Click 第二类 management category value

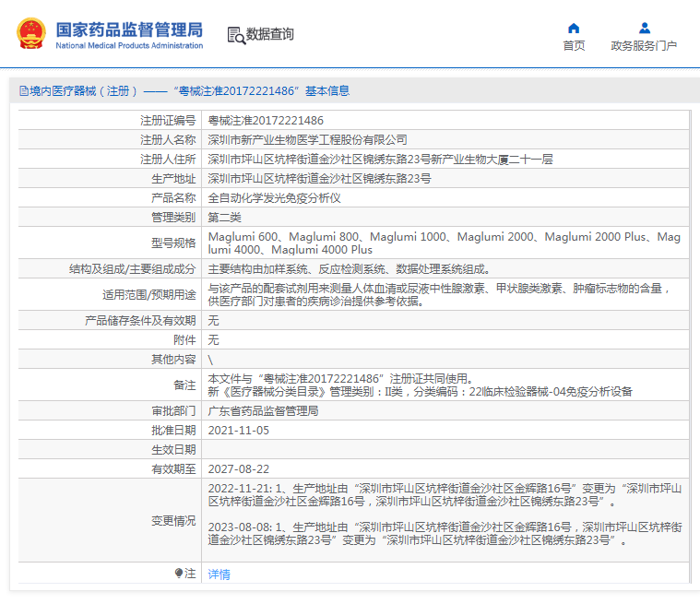(x=224, y=218)
